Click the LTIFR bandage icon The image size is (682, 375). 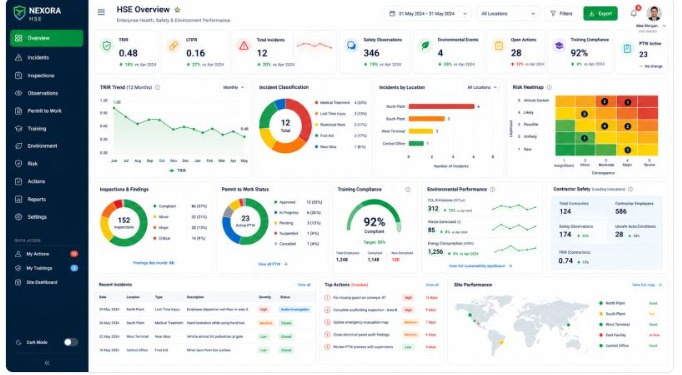(x=173, y=46)
